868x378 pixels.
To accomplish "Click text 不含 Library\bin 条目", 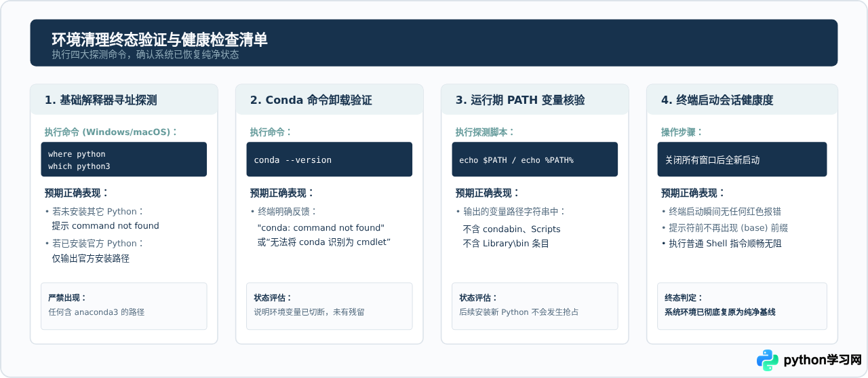I will (506, 243).
